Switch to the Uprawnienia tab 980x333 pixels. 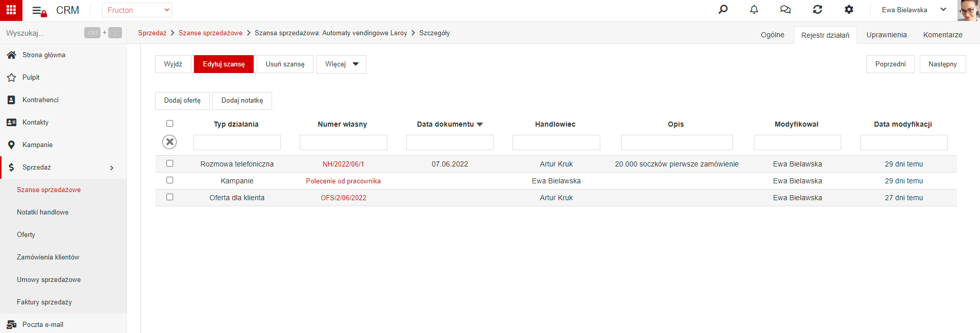click(x=887, y=35)
